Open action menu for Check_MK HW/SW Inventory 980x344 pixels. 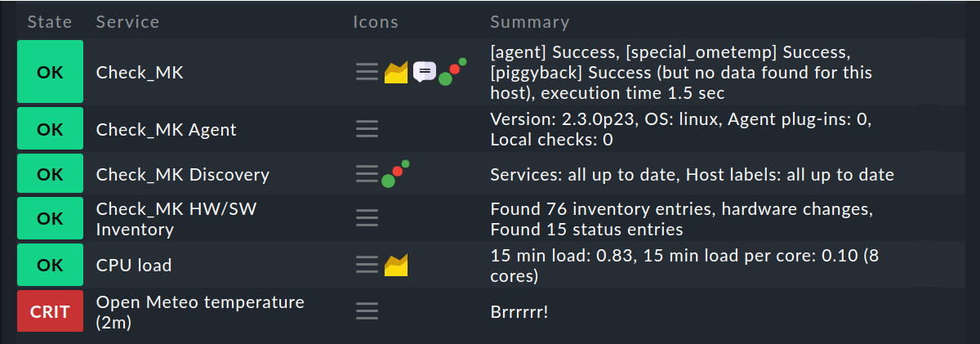click(367, 218)
